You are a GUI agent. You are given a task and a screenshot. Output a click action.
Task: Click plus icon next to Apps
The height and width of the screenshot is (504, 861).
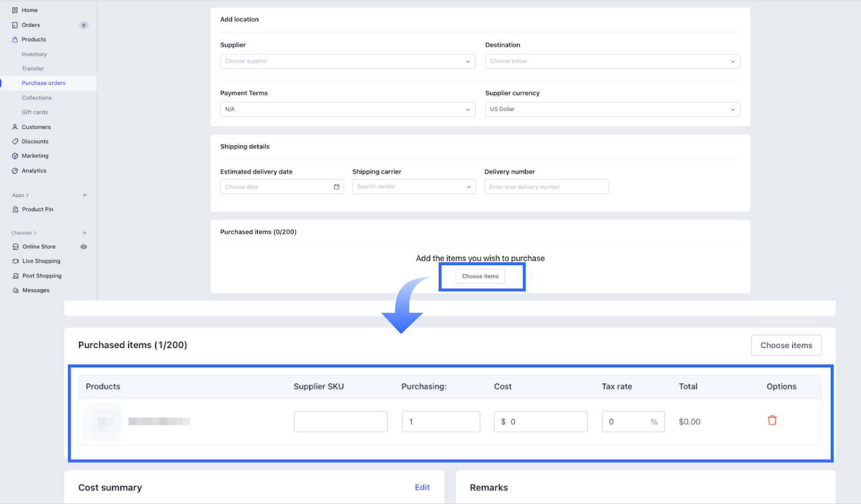(84, 195)
